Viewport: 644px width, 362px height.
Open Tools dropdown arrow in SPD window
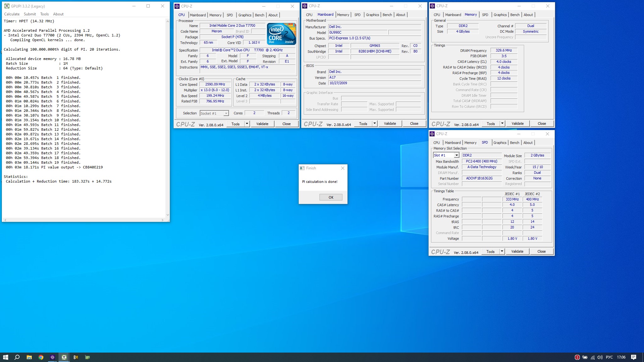click(502, 251)
